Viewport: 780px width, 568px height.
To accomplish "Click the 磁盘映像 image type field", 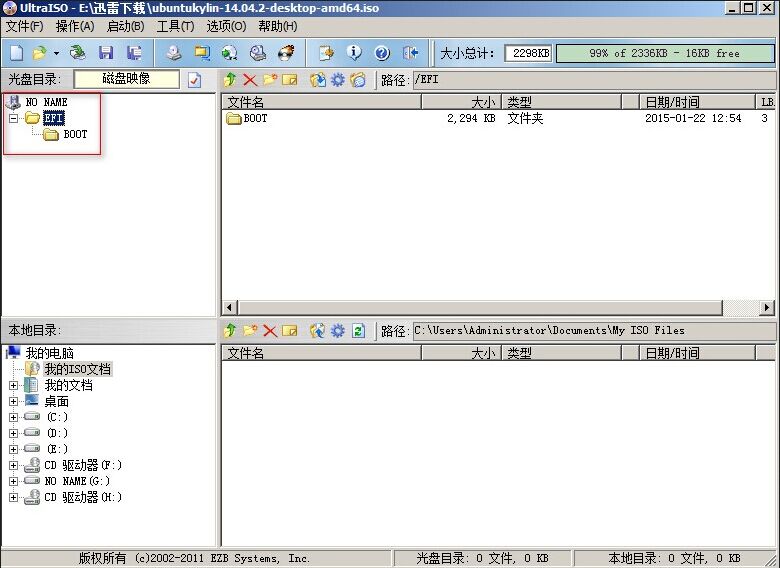I will (x=126, y=79).
